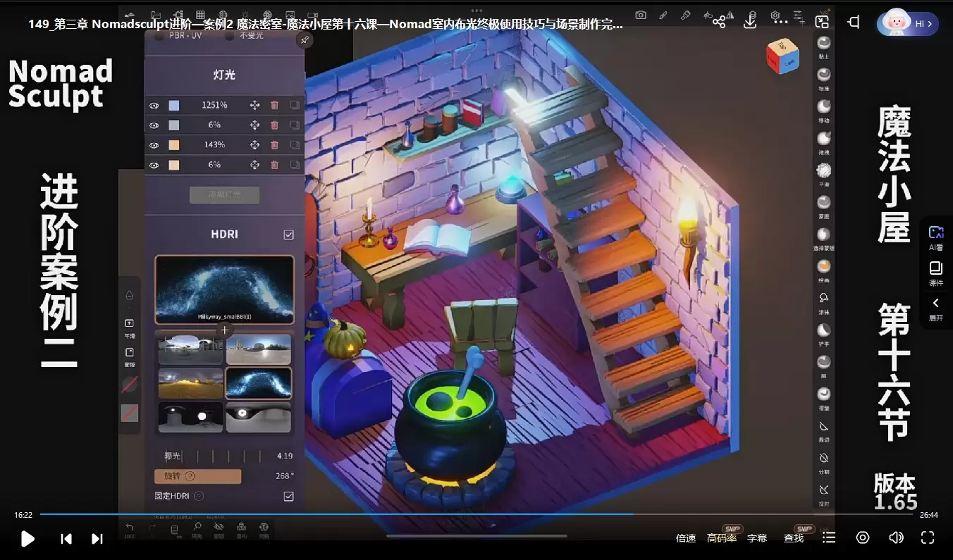The image size is (953, 560).
Task: Toggle the HDRI checkbox
Action: click(x=288, y=235)
